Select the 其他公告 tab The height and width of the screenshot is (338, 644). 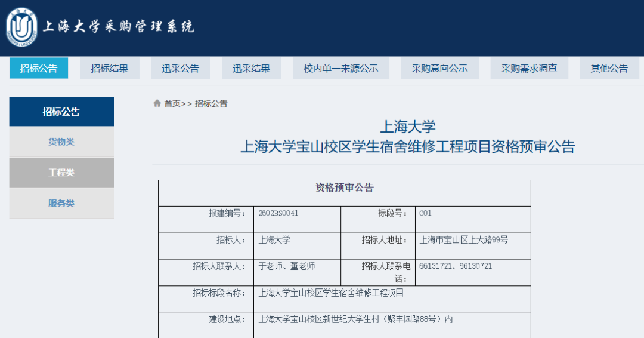[609, 68]
